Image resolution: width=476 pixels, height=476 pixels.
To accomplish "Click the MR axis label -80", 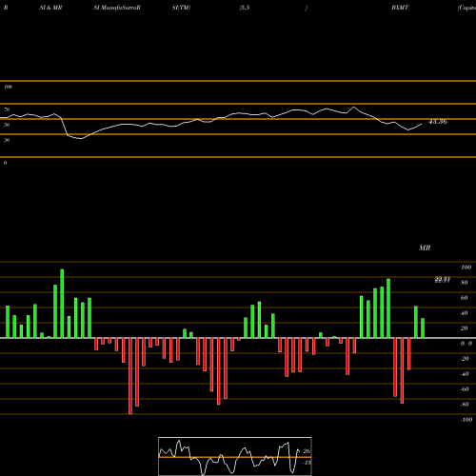I will point(465,405).
